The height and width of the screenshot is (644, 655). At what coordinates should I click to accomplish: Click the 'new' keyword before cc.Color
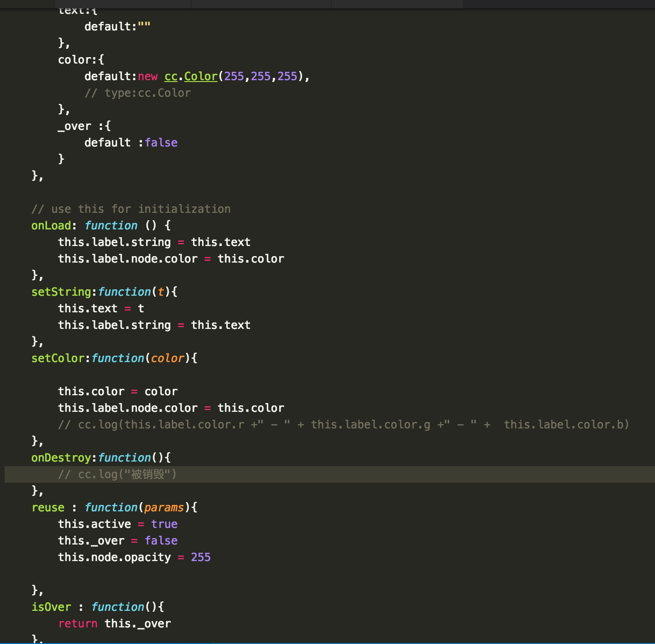click(x=148, y=76)
